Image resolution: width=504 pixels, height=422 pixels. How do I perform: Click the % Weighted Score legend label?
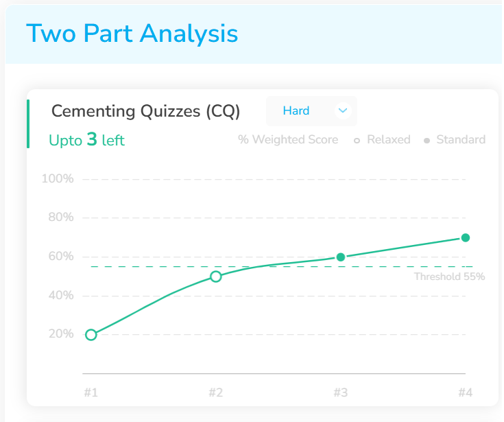coord(288,140)
